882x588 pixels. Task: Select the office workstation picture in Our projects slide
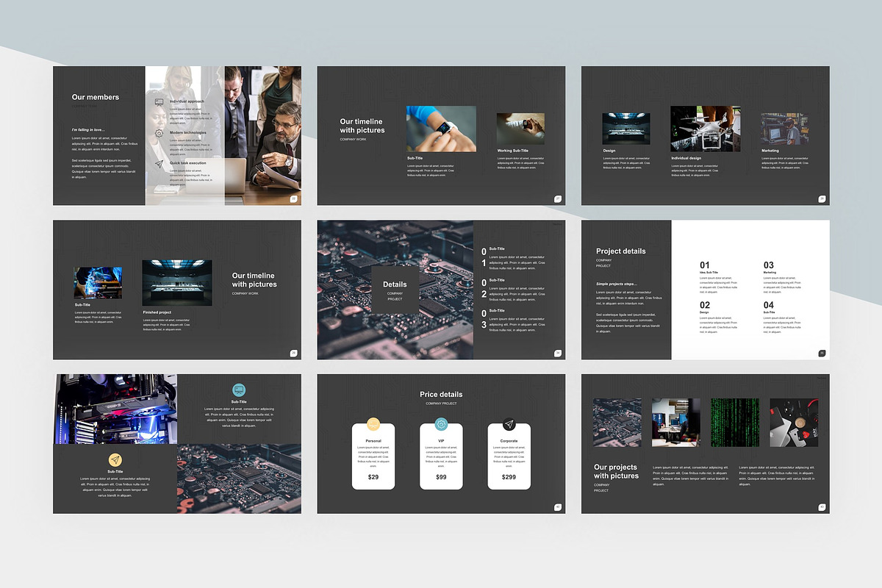(x=676, y=423)
